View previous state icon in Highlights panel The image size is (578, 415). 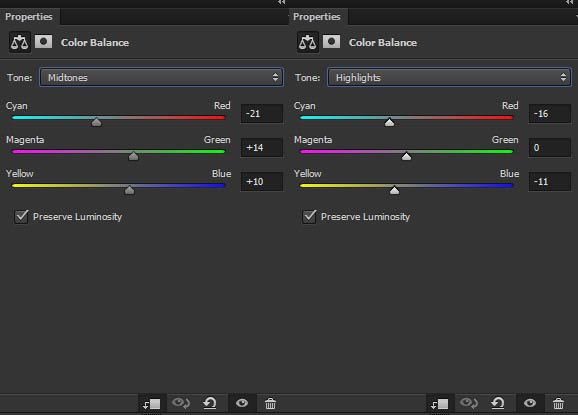click(469, 403)
